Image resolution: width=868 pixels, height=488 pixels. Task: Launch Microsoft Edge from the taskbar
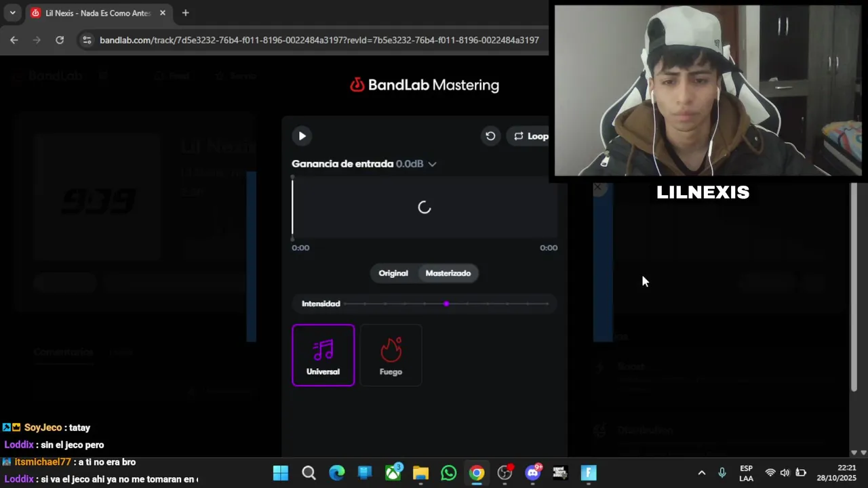(337, 473)
